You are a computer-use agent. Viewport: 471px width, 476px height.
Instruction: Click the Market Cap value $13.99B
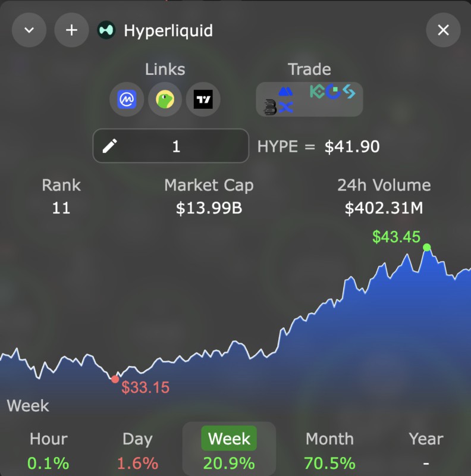209,208
